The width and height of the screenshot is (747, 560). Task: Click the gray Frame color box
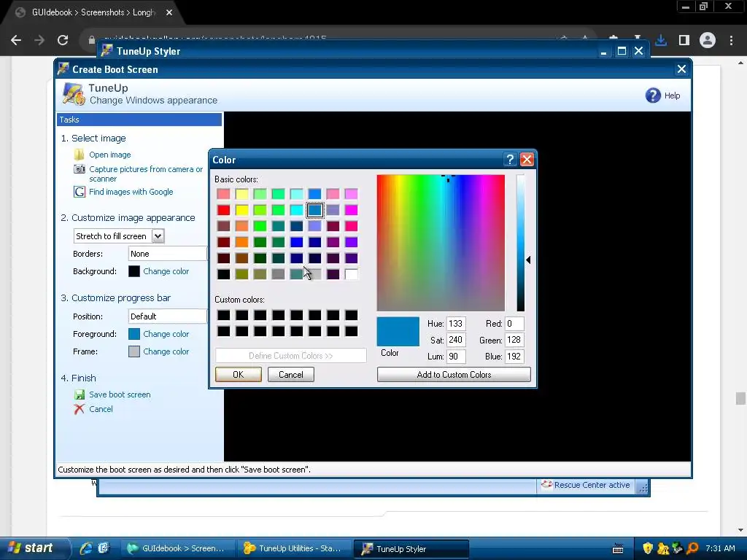[x=134, y=351]
